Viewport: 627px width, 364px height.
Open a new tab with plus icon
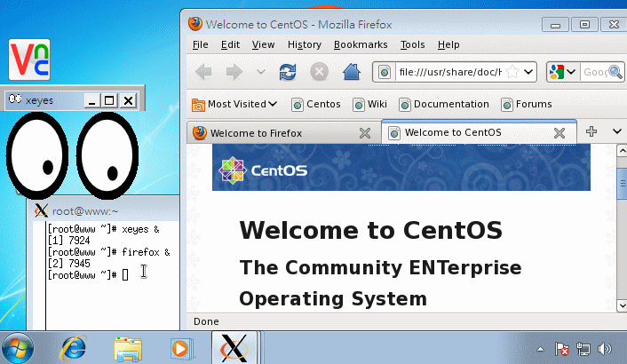pyautogui.click(x=591, y=131)
